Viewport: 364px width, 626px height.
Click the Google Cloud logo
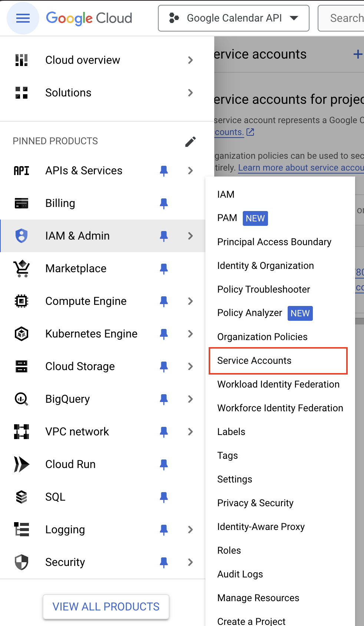[x=89, y=18]
